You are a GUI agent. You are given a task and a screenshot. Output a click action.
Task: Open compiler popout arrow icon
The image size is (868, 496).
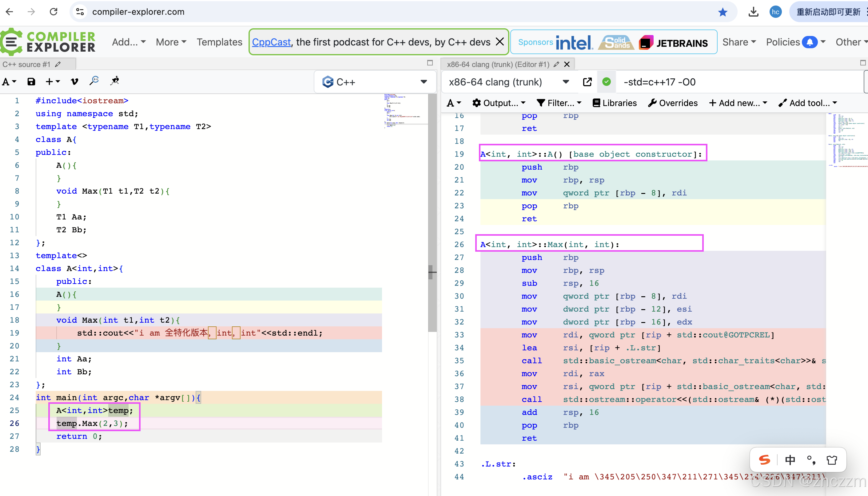tap(587, 82)
